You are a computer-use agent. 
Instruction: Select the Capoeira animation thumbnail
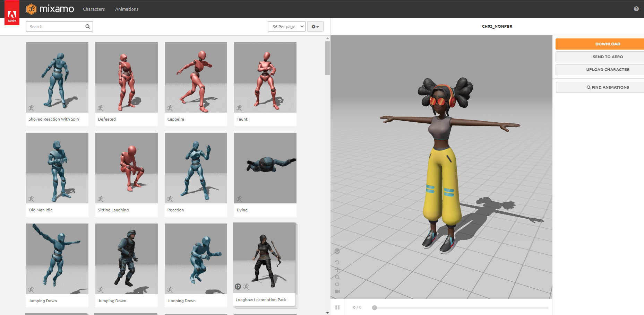[196, 77]
